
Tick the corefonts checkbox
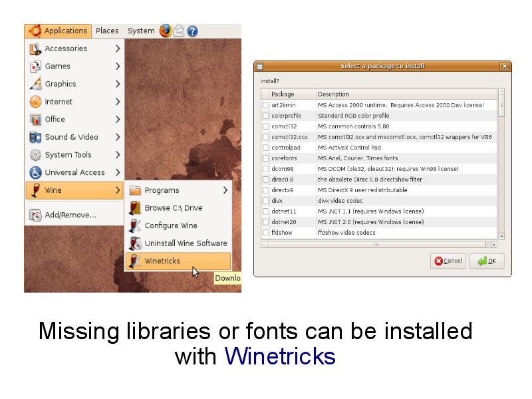point(265,158)
